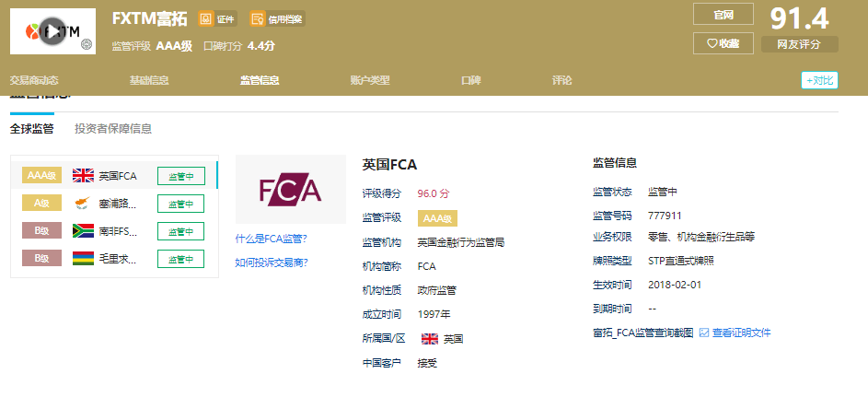Open 查看证明文件 proof document link
The image size is (868, 397).
[741, 333]
